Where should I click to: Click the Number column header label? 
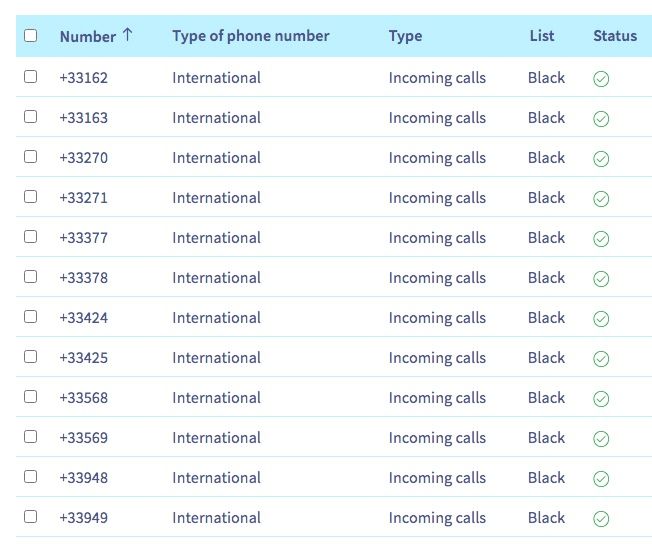pyautogui.click(x=87, y=37)
